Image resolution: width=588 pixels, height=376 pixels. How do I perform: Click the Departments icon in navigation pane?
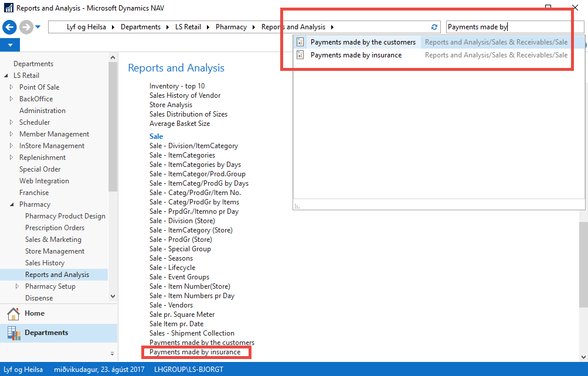[x=13, y=333]
